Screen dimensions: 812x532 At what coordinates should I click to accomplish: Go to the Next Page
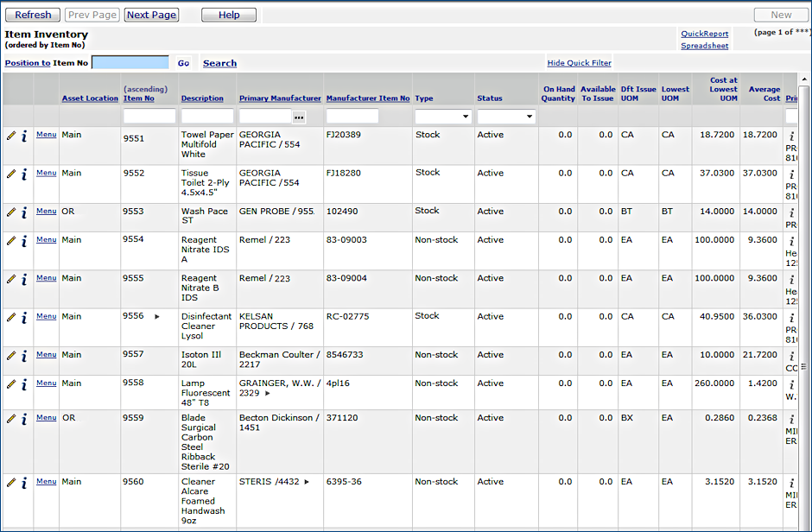151,15
